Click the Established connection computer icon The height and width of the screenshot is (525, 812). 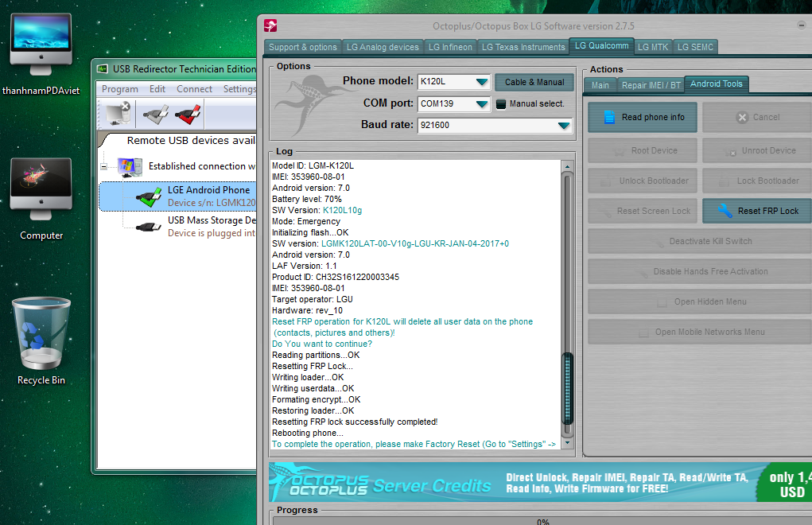pyautogui.click(x=130, y=167)
